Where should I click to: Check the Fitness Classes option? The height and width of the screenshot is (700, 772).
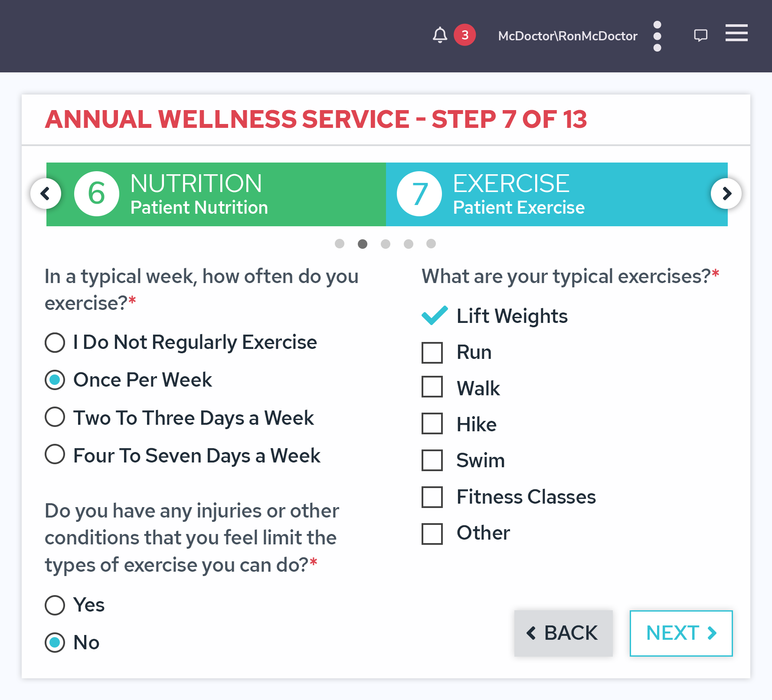(x=432, y=497)
